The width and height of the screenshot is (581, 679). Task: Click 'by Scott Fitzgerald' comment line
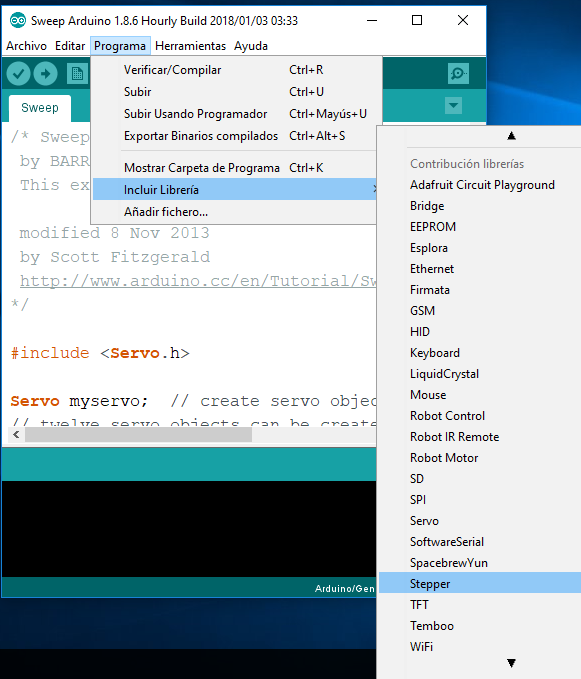115,257
